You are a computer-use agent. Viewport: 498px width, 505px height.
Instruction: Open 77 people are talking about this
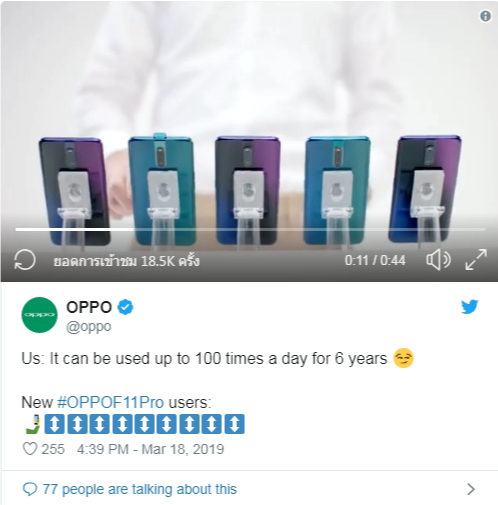(140, 489)
